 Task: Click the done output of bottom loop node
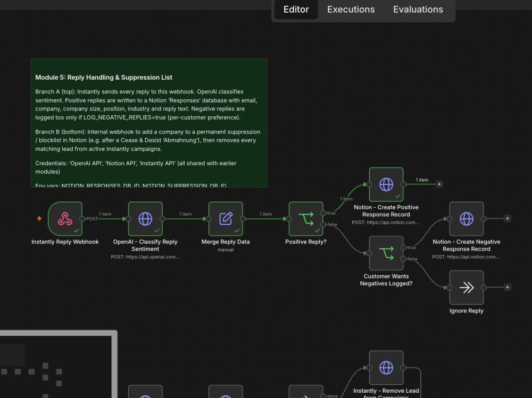[x=323, y=396]
